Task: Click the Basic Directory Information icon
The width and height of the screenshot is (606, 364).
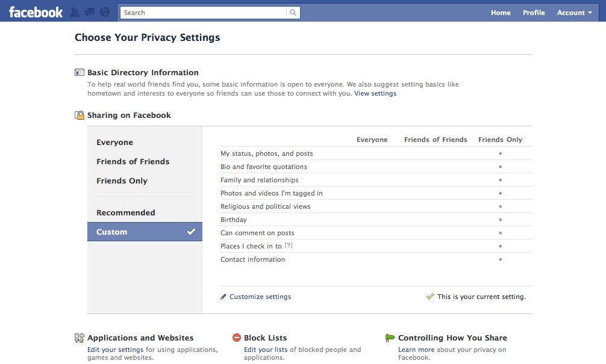Action: tap(80, 72)
